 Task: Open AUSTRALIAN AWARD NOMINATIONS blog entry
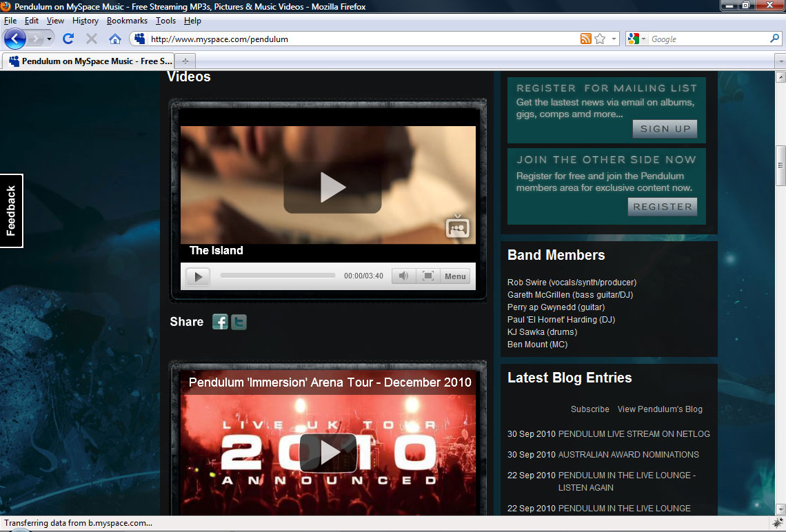629,454
